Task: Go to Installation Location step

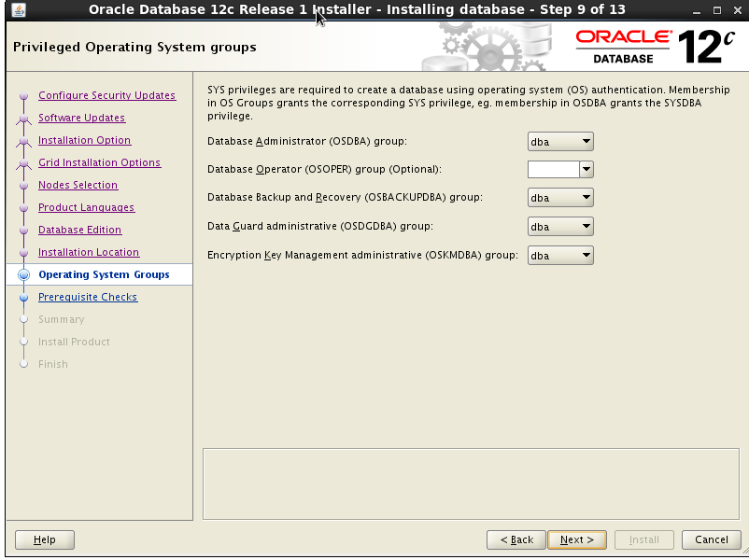Action: pos(89,253)
